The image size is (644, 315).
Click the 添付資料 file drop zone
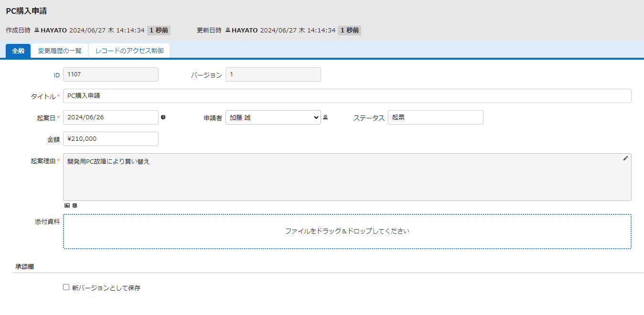pyautogui.click(x=347, y=231)
